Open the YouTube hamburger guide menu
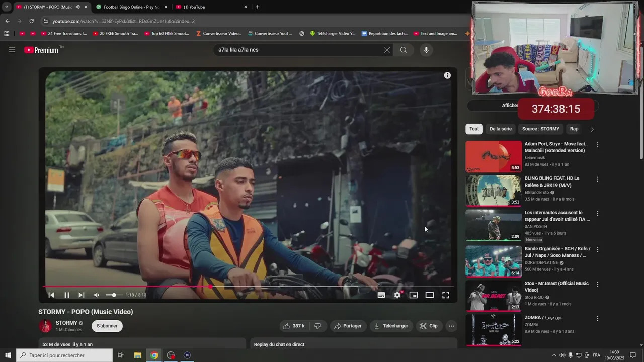Image resolution: width=644 pixels, height=362 pixels. point(12,50)
